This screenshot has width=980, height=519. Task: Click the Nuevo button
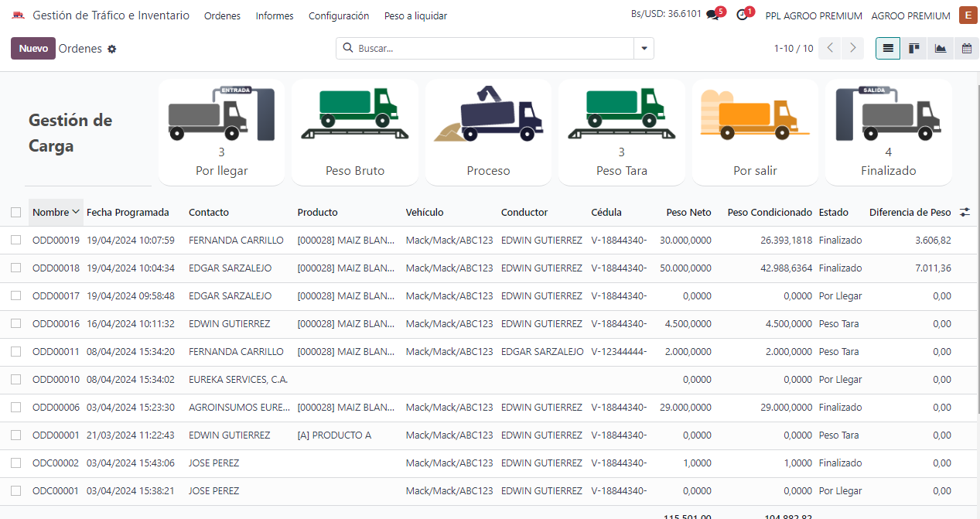pos(33,49)
